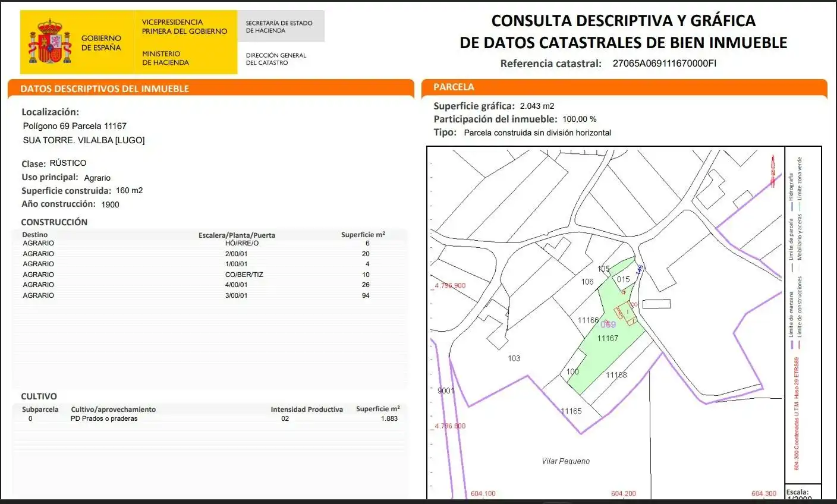
Task: Click Superficie construida value 160 m2
Action: [130, 190]
